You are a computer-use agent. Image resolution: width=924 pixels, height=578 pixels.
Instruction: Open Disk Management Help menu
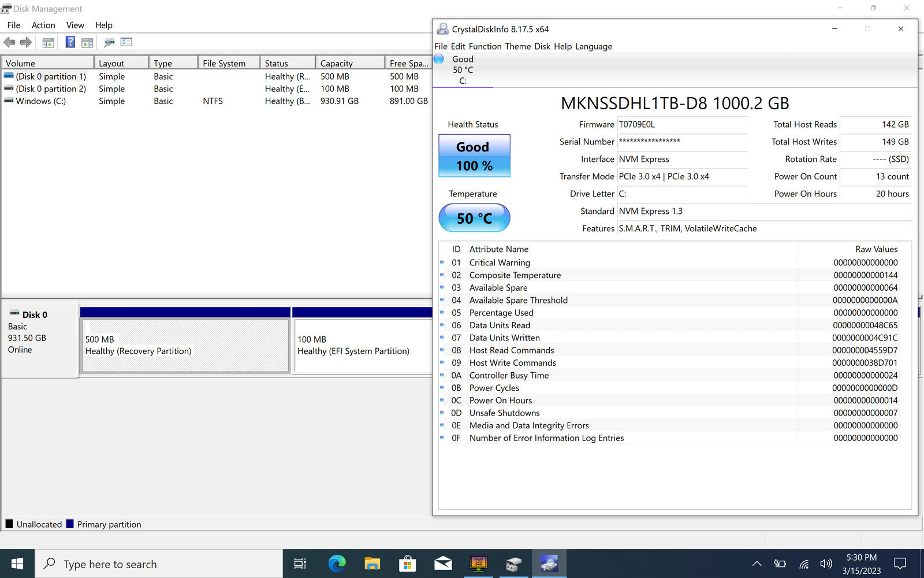click(104, 25)
